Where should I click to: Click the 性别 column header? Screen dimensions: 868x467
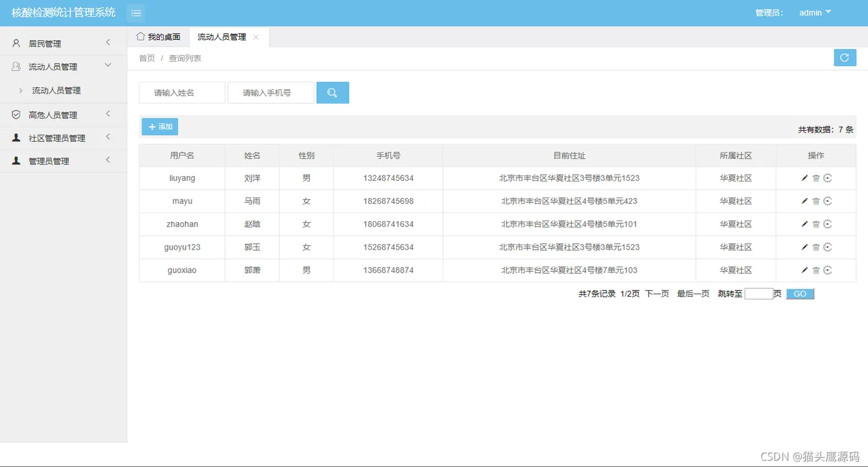coord(306,155)
